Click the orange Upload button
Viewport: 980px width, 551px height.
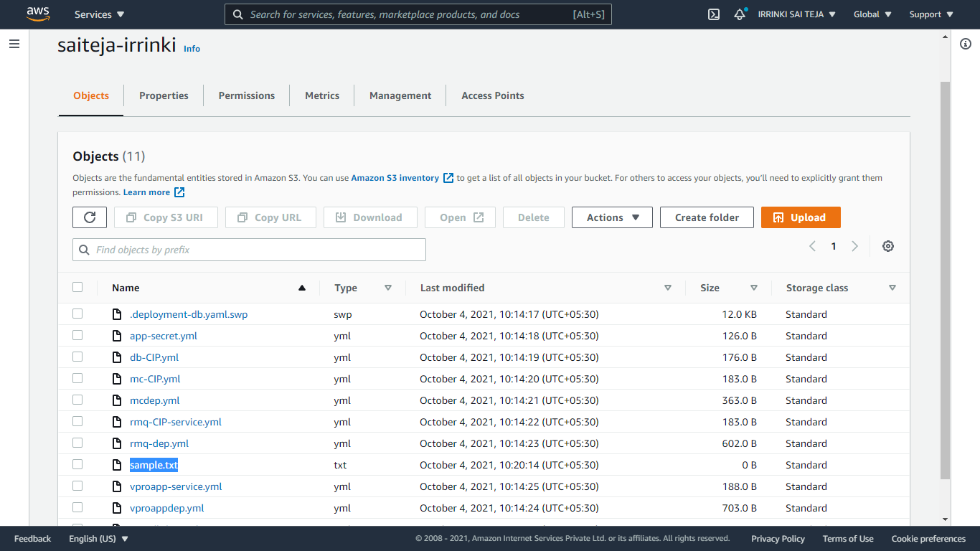pos(801,217)
